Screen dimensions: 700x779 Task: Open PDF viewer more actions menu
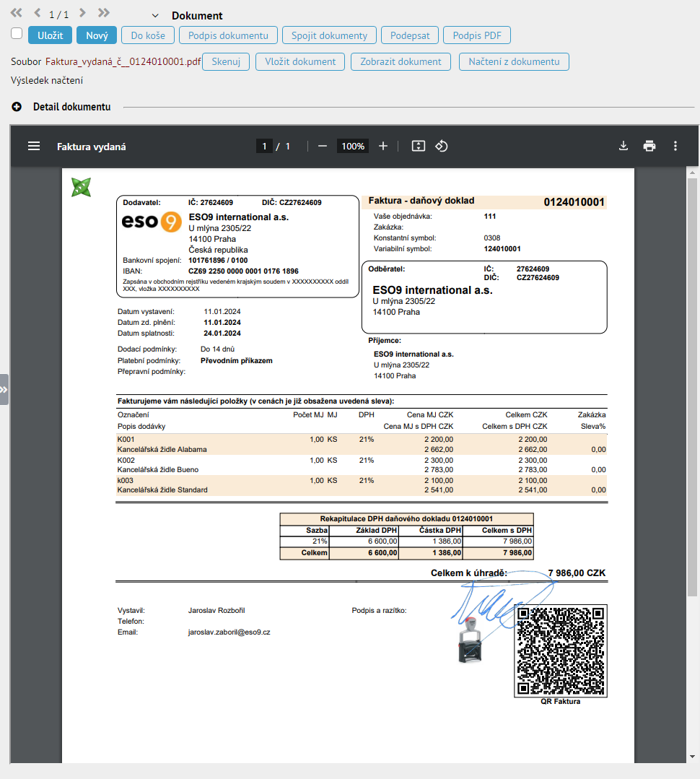coord(675,146)
